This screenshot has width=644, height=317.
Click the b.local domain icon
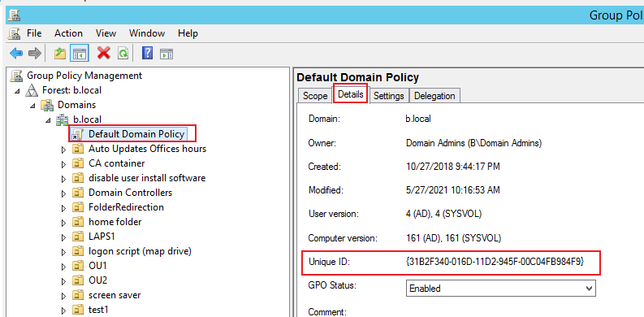click(63, 119)
